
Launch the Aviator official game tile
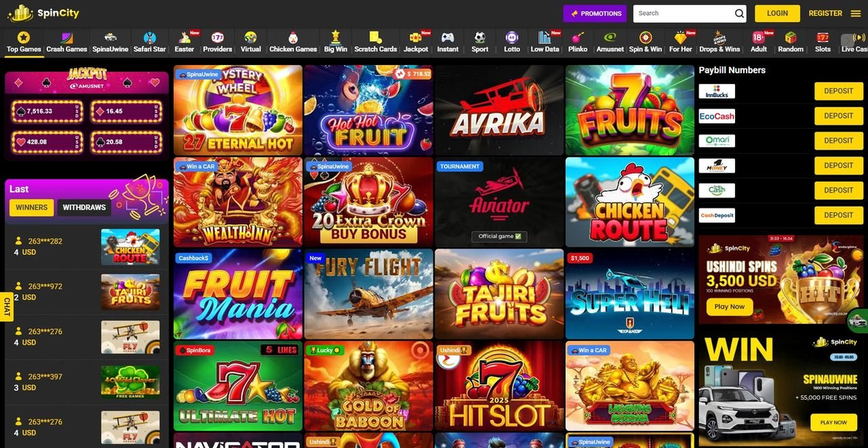click(499, 202)
